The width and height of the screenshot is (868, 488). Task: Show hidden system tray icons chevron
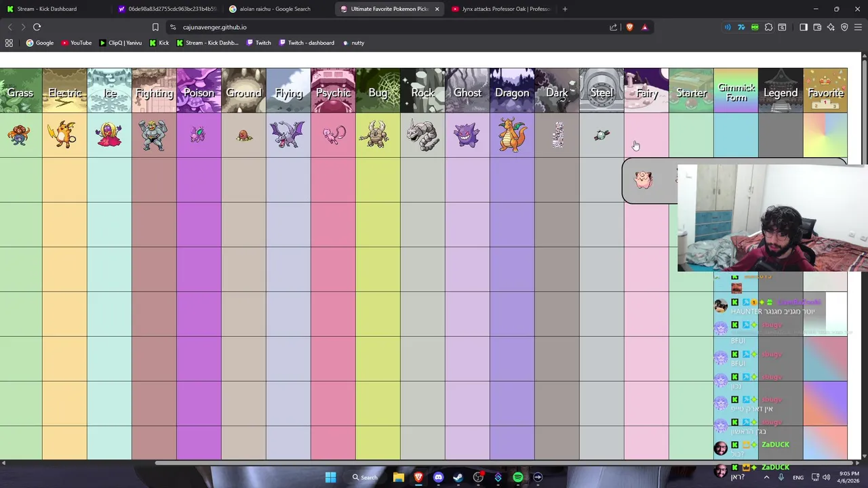pyautogui.click(x=767, y=477)
